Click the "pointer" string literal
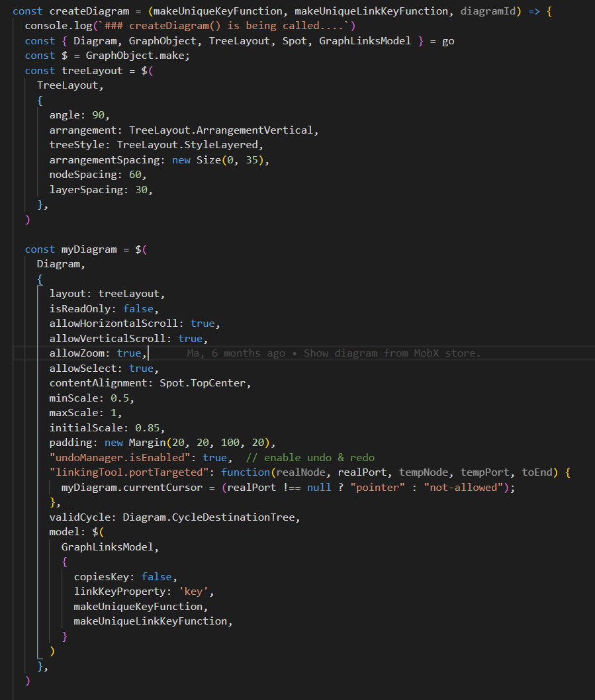 click(x=377, y=488)
